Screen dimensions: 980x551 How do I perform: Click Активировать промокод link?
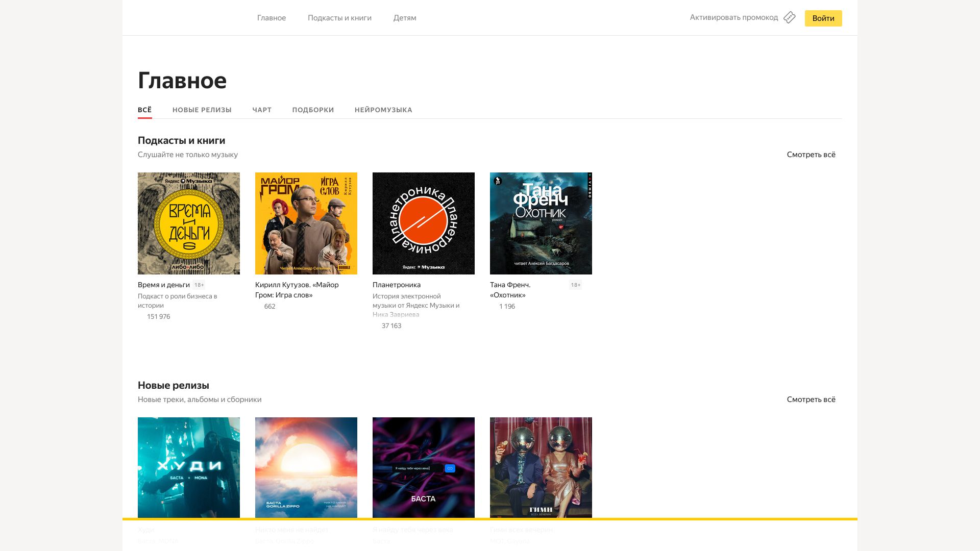734,17
